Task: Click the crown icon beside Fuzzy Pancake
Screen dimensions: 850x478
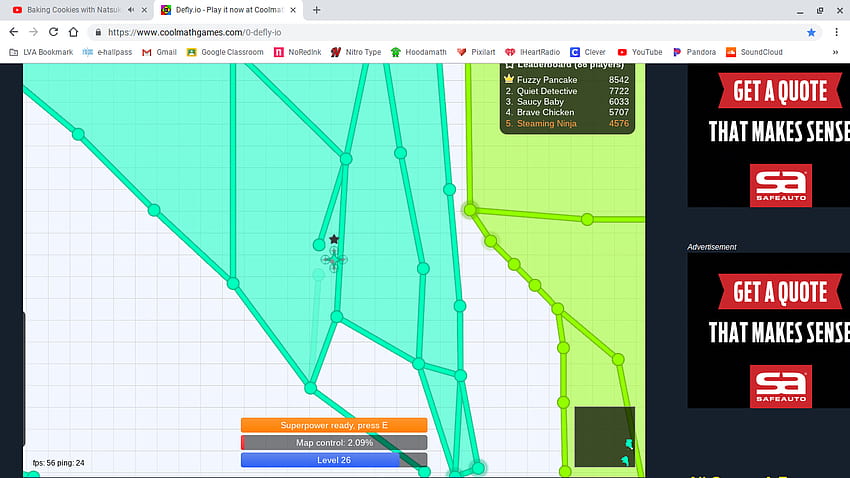Action: (508, 79)
